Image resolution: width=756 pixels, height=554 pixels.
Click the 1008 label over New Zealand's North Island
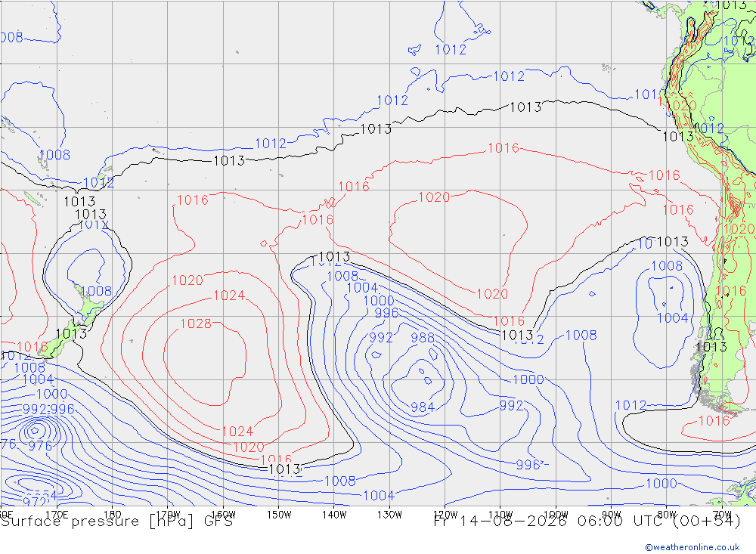pyautogui.click(x=96, y=291)
